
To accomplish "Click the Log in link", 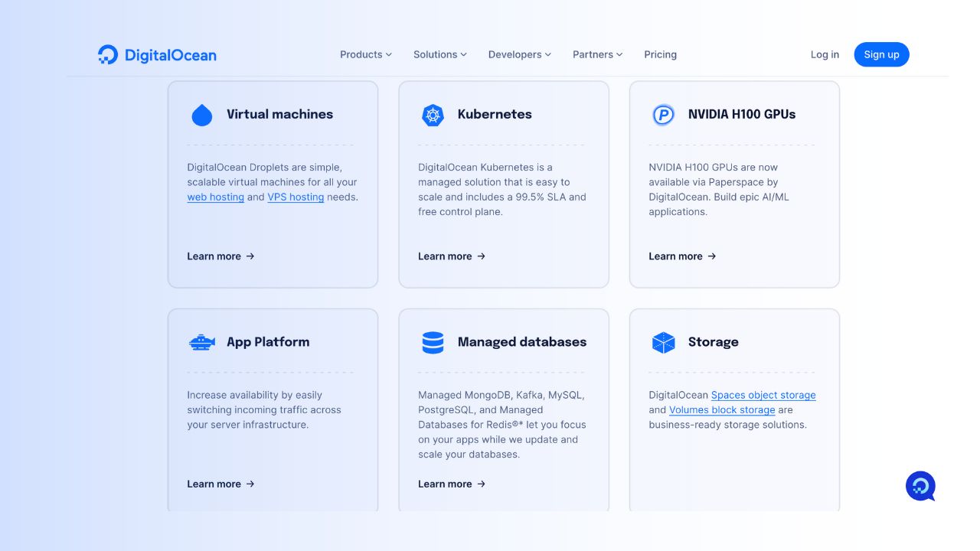I will point(825,54).
